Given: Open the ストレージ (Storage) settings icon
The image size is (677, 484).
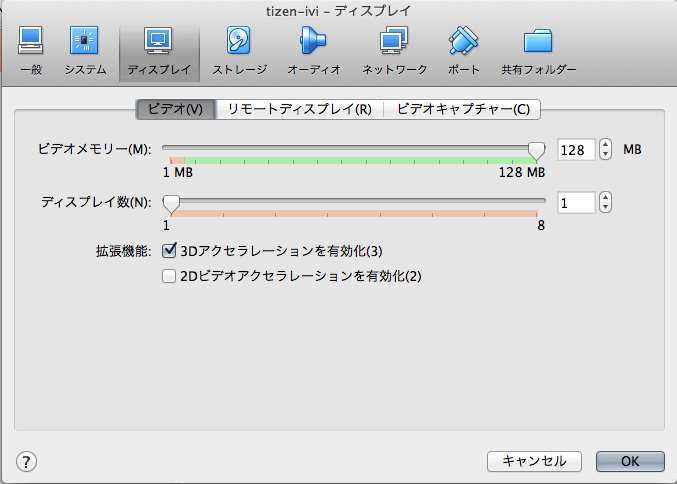Looking at the screenshot, I should (x=239, y=51).
